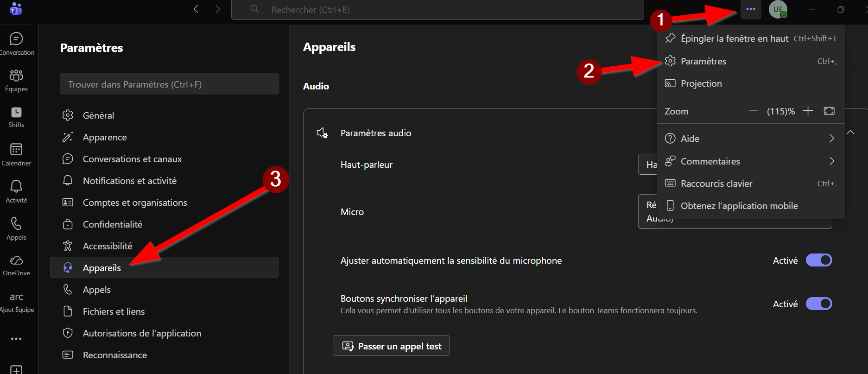Toggle automatic microphone sensitivity adjustment
Screen dimensions: 868x374
819,260
